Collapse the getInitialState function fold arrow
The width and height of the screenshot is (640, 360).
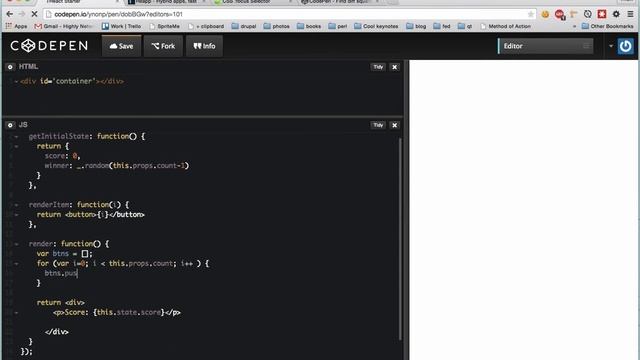coord(16,137)
